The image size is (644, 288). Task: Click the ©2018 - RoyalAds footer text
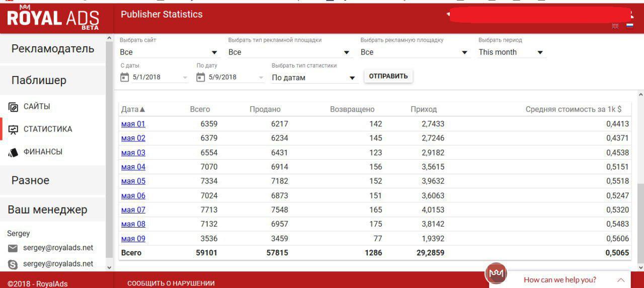(x=37, y=283)
